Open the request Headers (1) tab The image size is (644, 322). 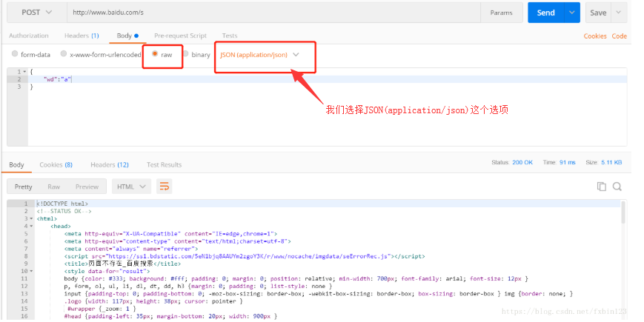(82, 36)
